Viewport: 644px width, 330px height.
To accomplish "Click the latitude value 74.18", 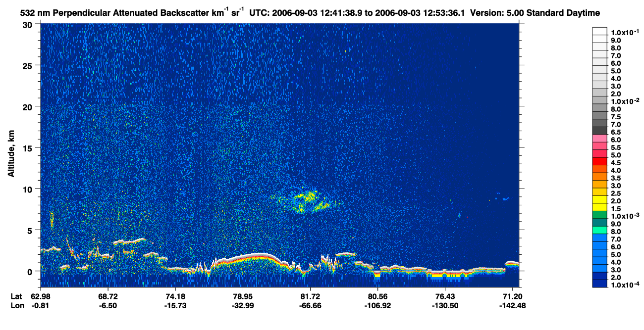I will coord(175,296).
